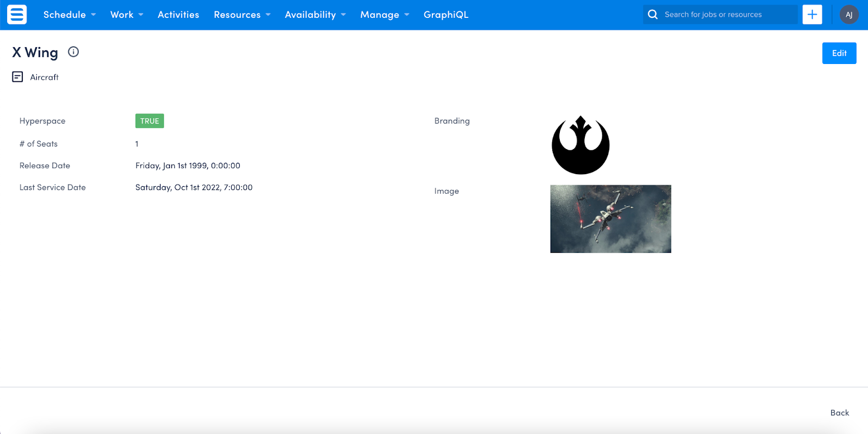The height and width of the screenshot is (434, 868).
Task: Click the search magnifier icon
Action: [x=653, y=15]
